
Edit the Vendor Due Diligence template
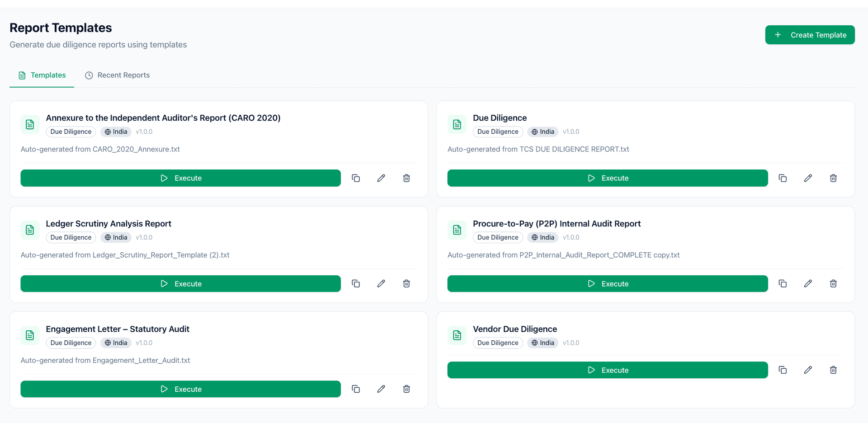[808, 370]
